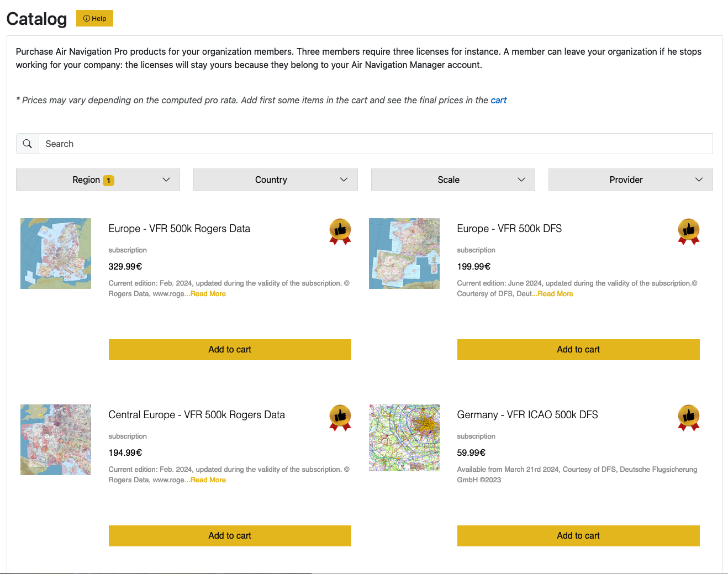728x574 pixels.
Task: Open the Provider filter dropdown
Action: pyautogui.click(x=631, y=180)
